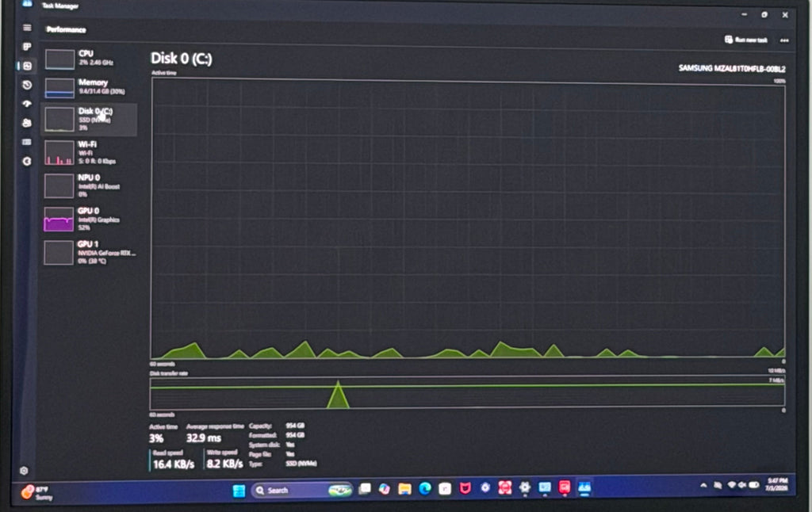Viewport: 812px width, 512px height.
Task: Open the Settings gear taskbar app
Action: [x=525, y=487]
